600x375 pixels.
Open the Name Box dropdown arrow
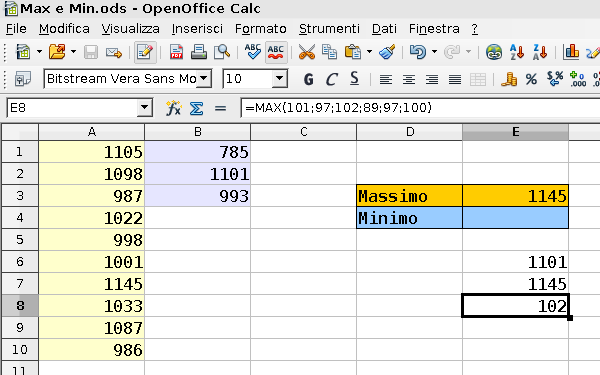(x=145, y=108)
